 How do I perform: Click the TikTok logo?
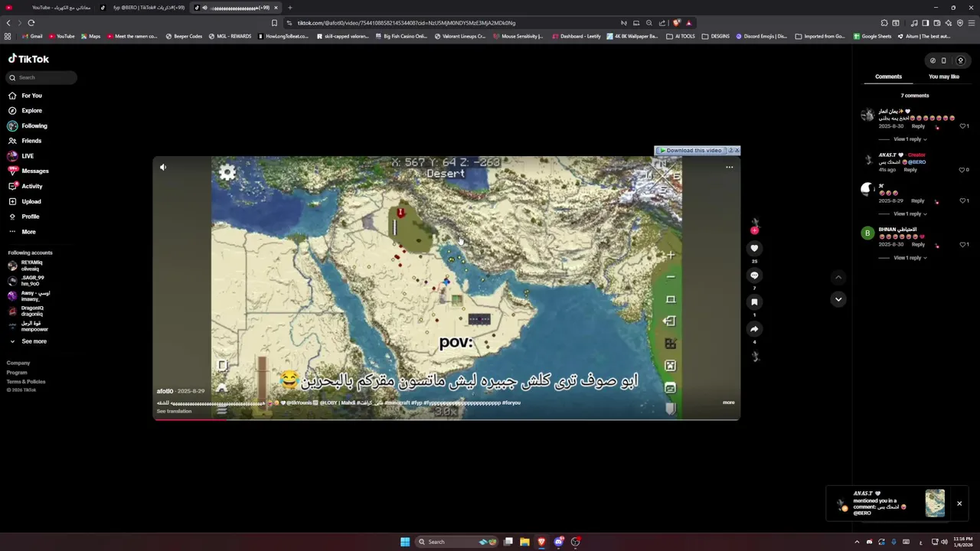point(28,59)
